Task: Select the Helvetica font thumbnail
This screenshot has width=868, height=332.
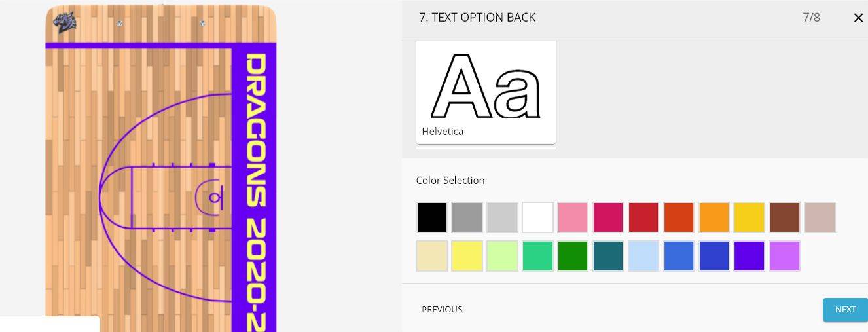Action: pyautogui.click(x=486, y=92)
